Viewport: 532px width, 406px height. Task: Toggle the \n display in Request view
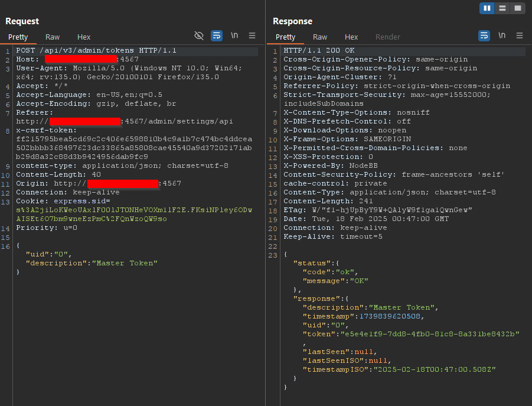click(x=234, y=35)
